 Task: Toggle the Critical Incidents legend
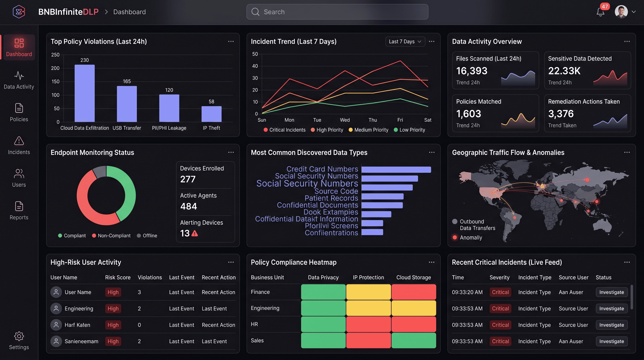click(285, 130)
